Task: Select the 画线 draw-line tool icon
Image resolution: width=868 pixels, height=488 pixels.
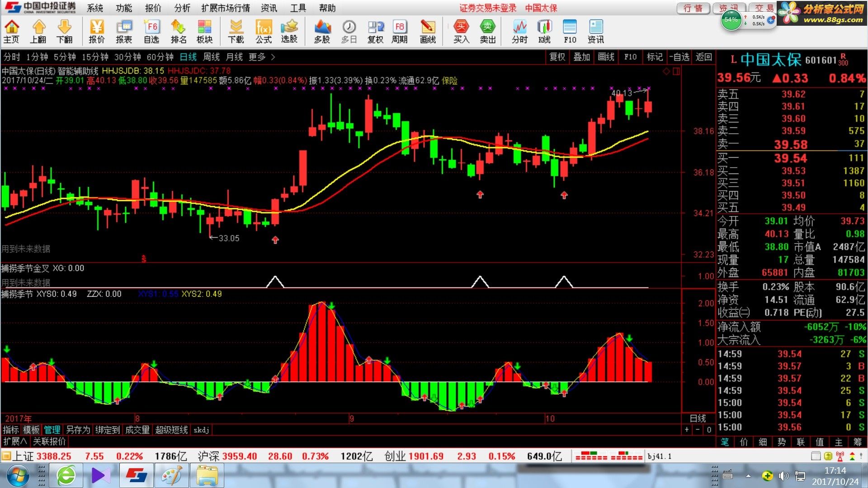Action: (428, 32)
